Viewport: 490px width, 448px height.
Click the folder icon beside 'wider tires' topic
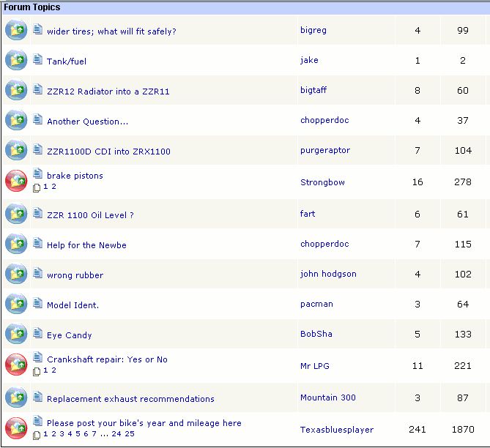click(16, 31)
